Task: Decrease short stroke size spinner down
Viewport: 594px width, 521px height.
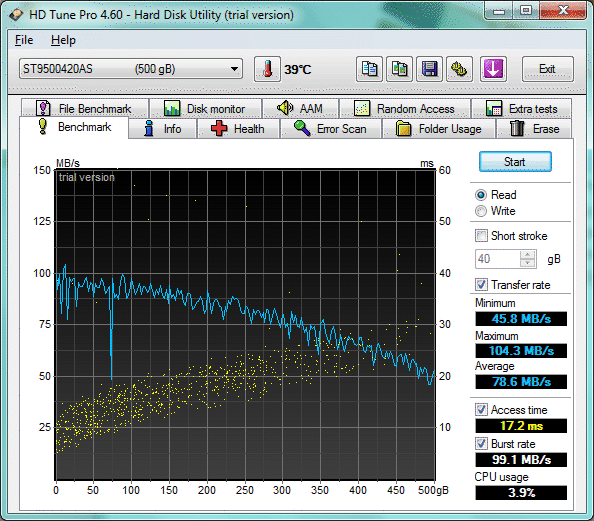Action: [528, 263]
